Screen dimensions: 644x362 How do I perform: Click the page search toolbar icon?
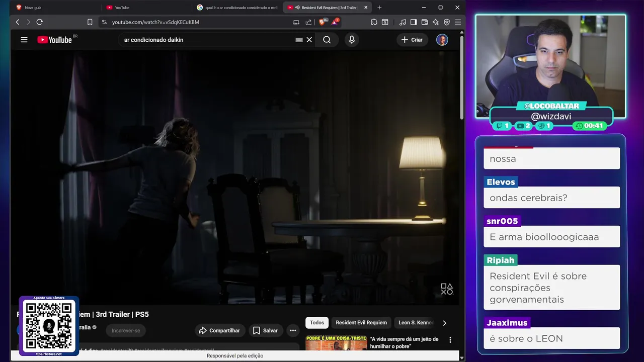point(385,22)
